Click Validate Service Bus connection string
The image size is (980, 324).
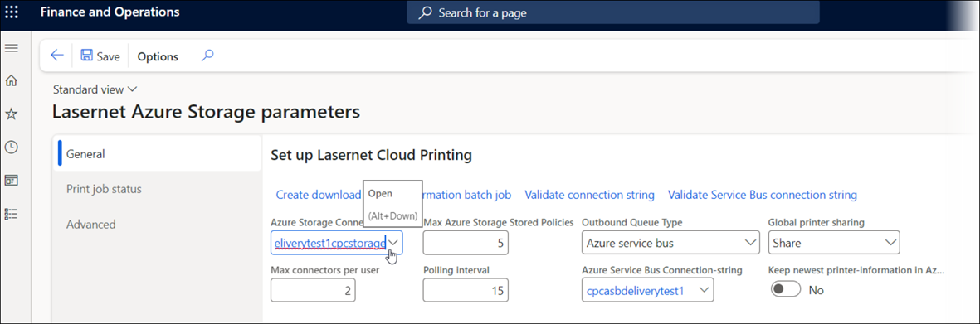coord(763,195)
